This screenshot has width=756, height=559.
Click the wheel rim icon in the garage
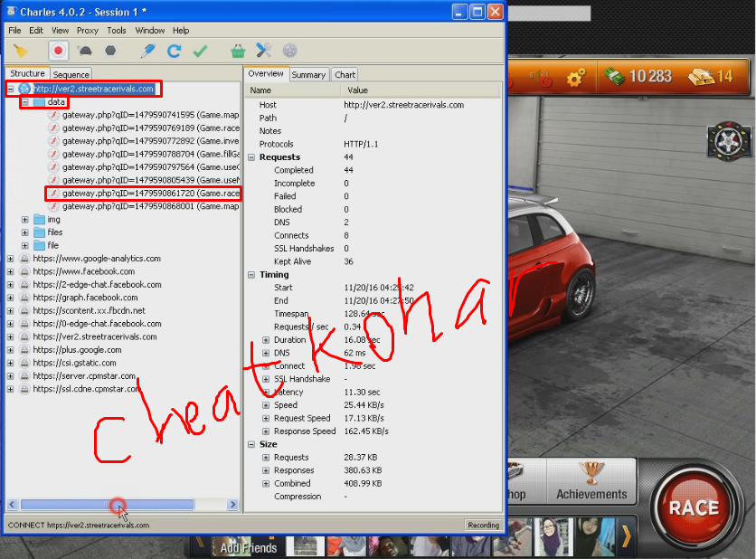coord(729,140)
